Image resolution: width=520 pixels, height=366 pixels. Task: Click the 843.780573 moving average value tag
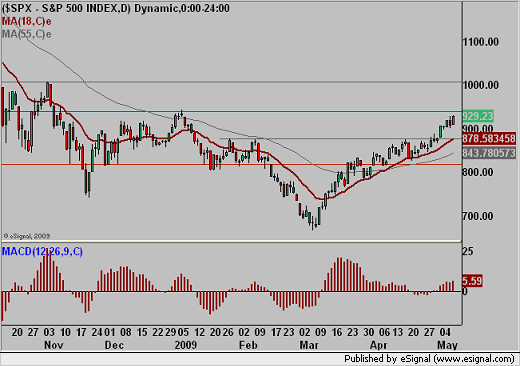[489, 153]
